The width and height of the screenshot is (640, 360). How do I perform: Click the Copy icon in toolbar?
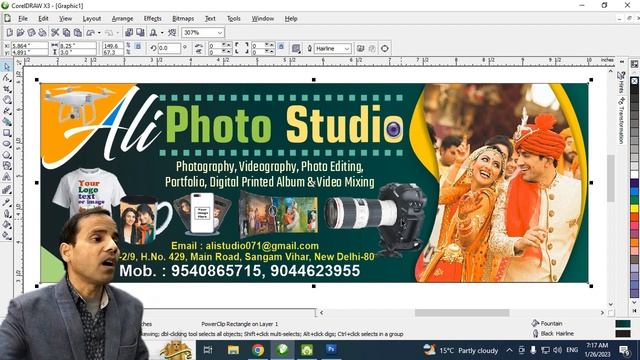[66, 32]
